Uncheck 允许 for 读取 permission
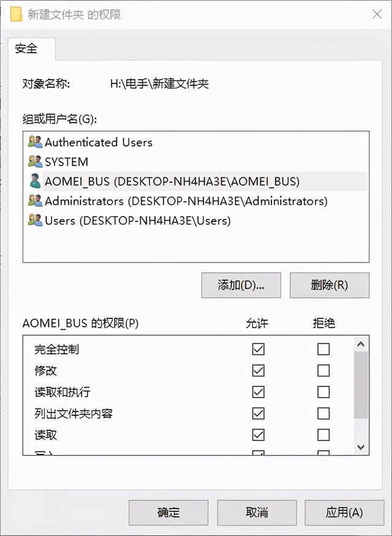Viewport: 392px width, 536px height. click(x=257, y=435)
